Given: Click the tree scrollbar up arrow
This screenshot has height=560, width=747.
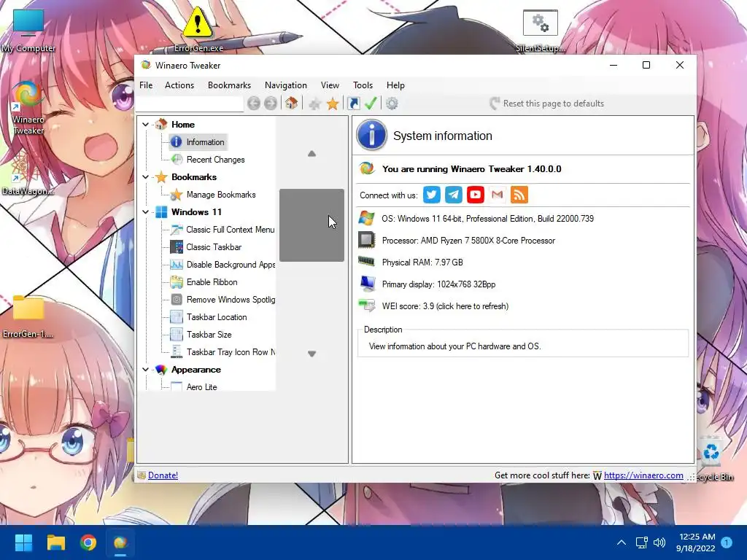Looking at the screenshot, I should tap(311, 153).
